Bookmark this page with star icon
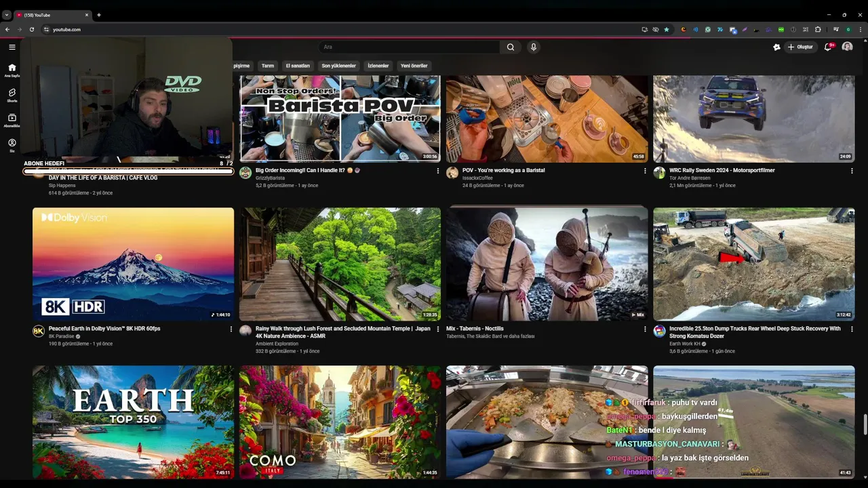The height and width of the screenshot is (488, 868). [667, 29]
